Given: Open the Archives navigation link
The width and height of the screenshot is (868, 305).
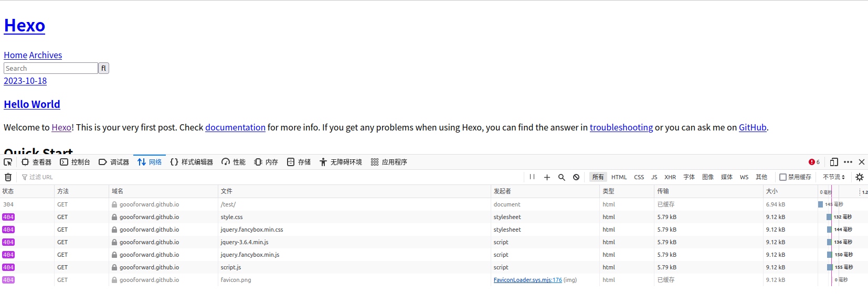Looking at the screenshot, I should coord(46,55).
